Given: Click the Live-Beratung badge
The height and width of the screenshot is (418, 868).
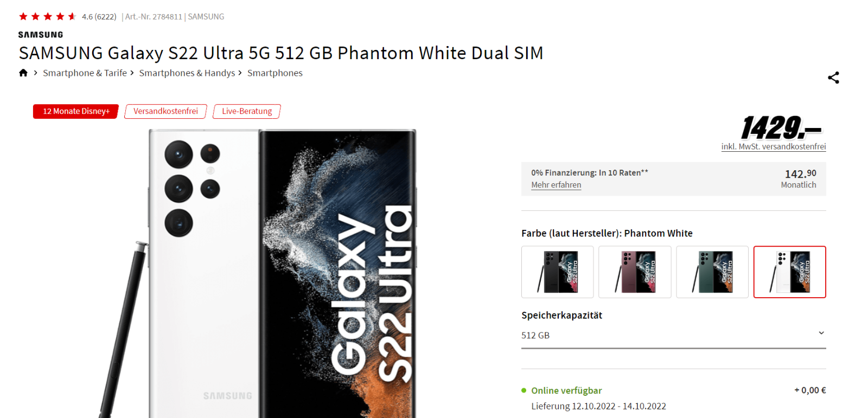Looking at the screenshot, I should pyautogui.click(x=247, y=111).
